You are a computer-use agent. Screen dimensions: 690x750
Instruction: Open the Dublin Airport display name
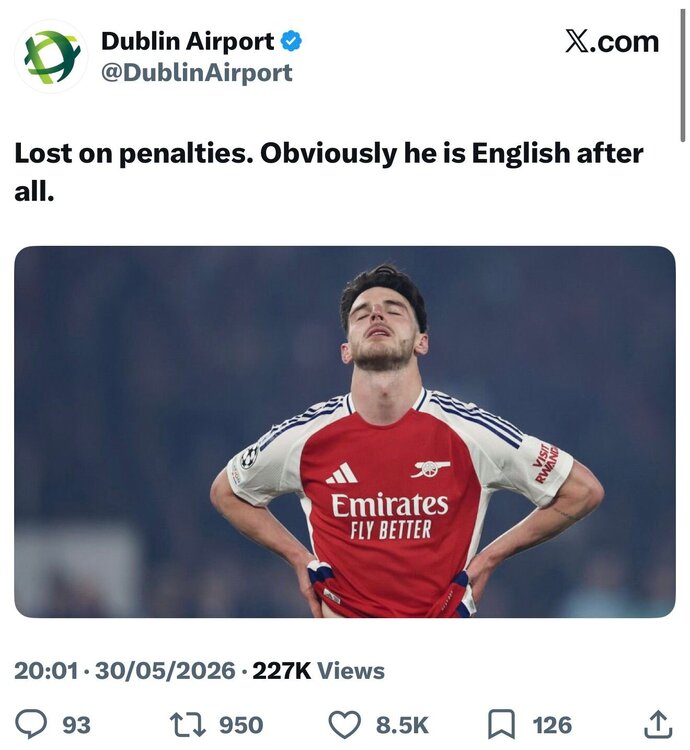[187, 42]
